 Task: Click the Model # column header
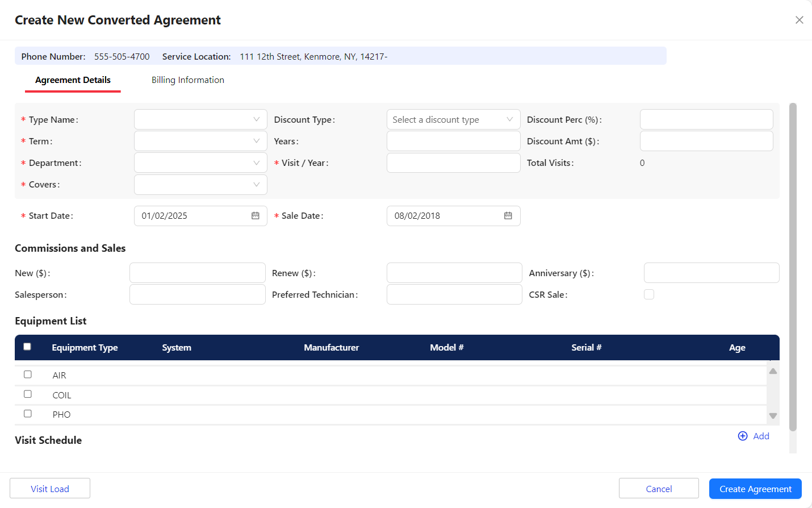click(x=446, y=347)
